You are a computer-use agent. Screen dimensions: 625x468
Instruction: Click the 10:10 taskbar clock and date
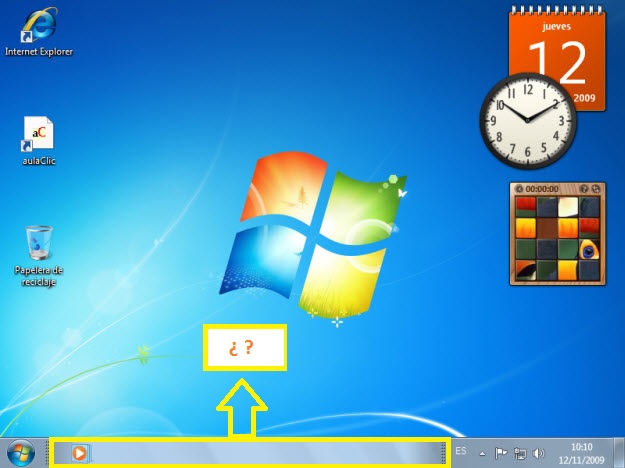581,453
